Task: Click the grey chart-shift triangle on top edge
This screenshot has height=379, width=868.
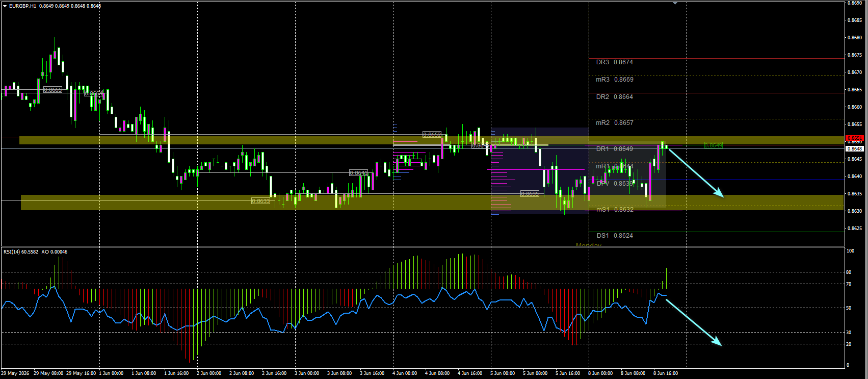Action: [x=675, y=3]
